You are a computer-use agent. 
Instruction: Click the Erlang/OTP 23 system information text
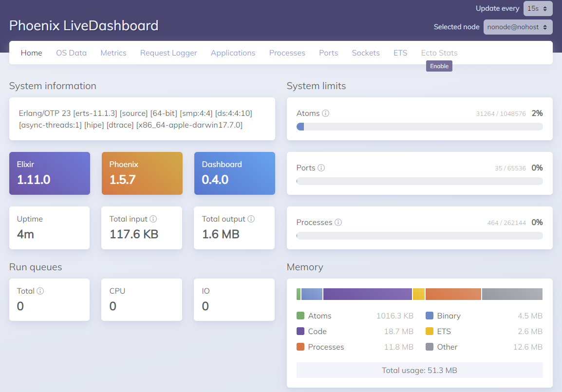tap(135, 119)
